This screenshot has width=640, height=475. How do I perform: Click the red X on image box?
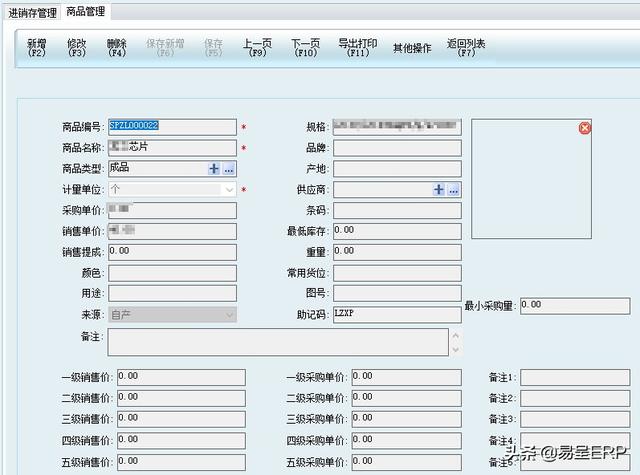pyautogui.click(x=585, y=128)
